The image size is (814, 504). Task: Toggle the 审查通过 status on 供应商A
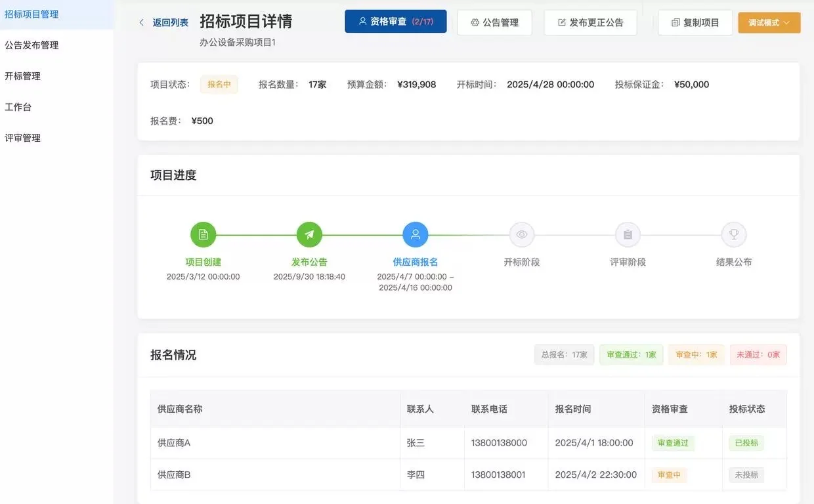(673, 443)
